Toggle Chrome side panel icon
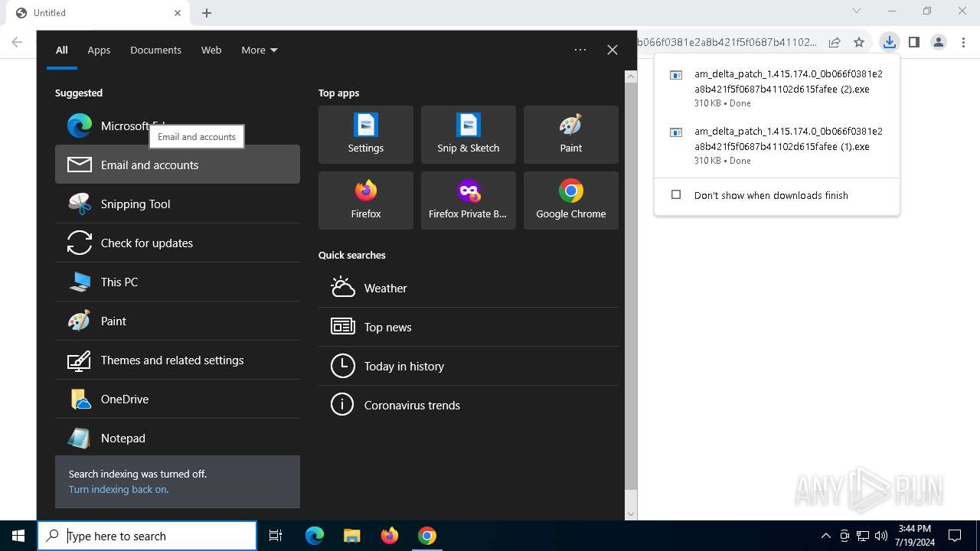The width and height of the screenshot is (980, 551). 913,42
